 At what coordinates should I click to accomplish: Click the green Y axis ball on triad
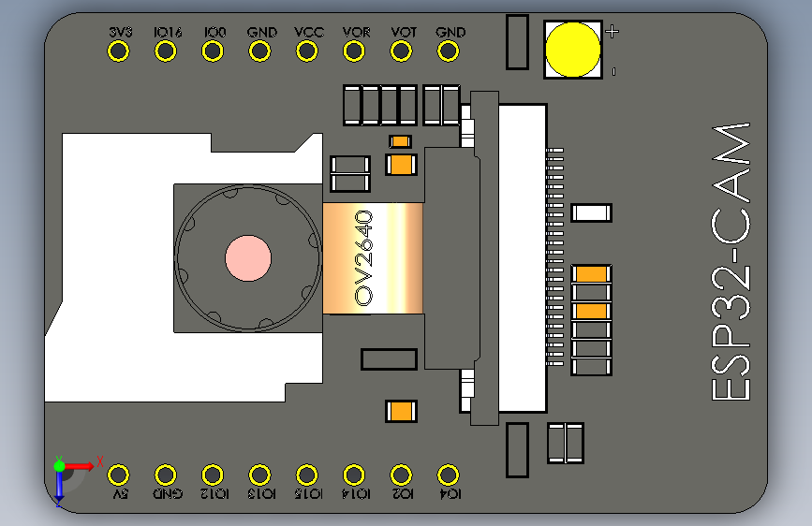tap(59, 466)
